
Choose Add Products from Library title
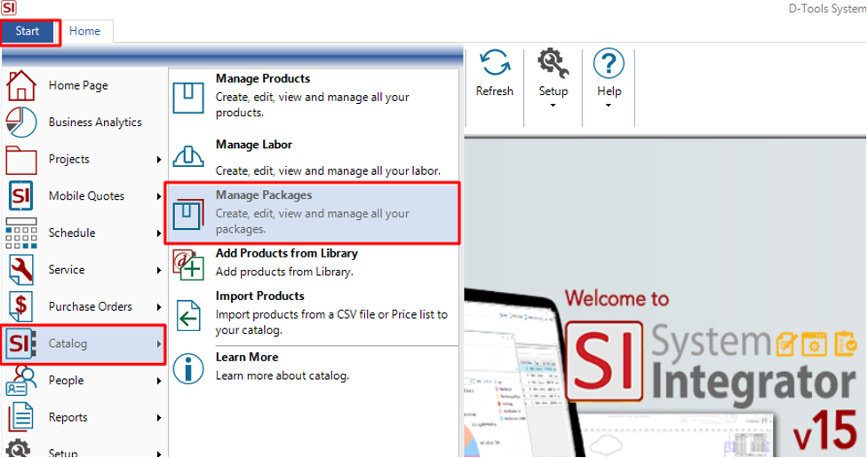(287, 253)
